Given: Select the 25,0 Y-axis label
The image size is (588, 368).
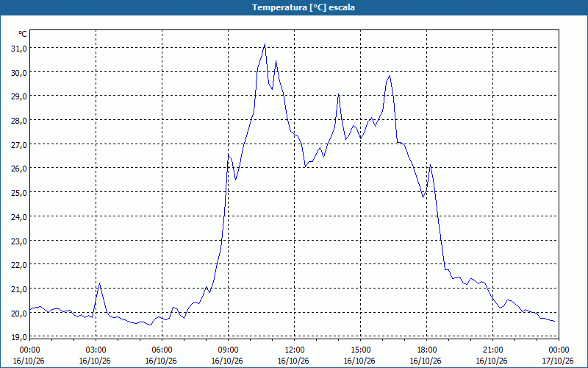Looking at the screenshot, I should (19, 193).
